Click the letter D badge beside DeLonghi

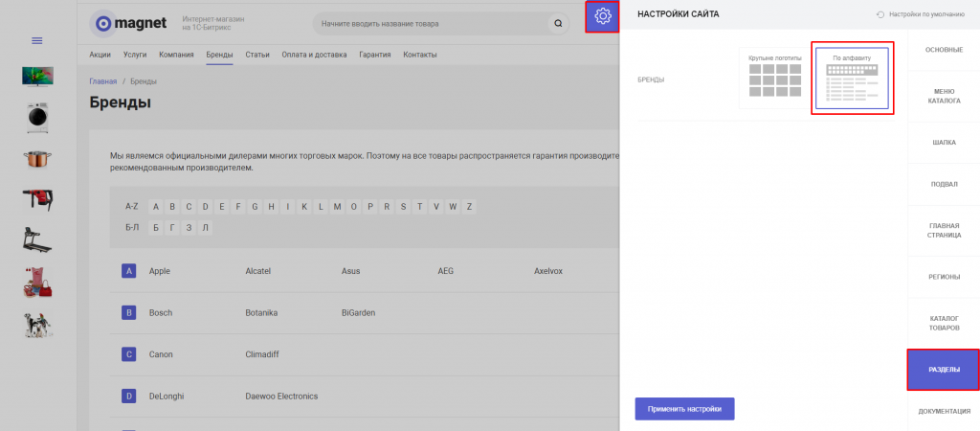129,396
